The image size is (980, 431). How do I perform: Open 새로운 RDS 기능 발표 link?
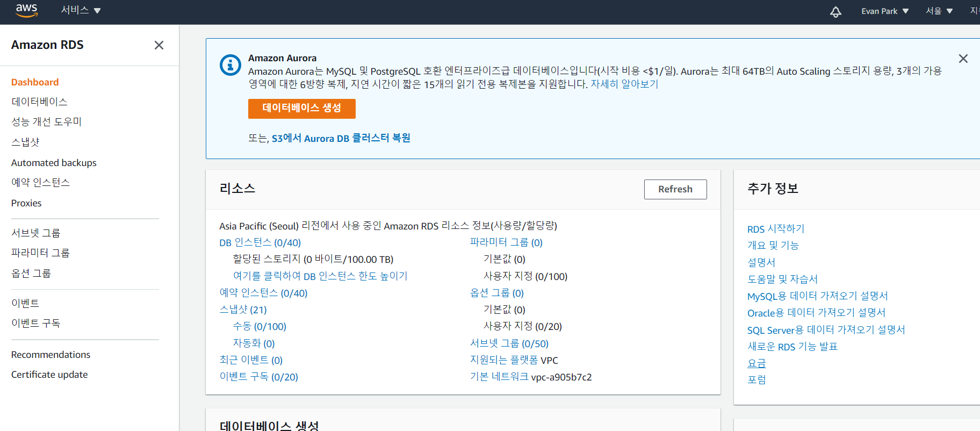pyautogui.click(x=792, y=347)
